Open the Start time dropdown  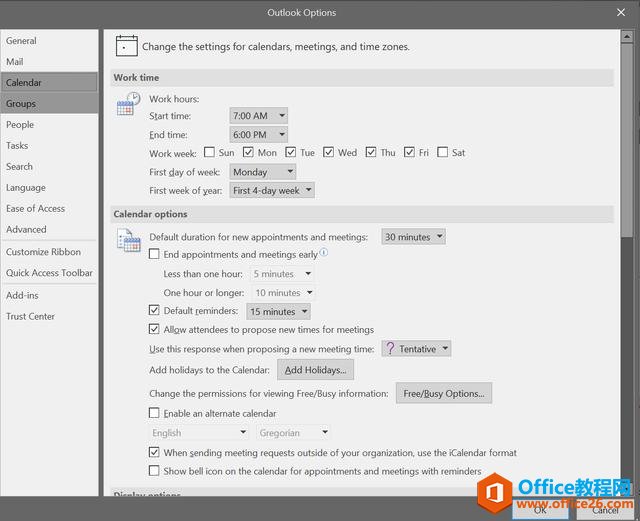[x=258, y=116]
